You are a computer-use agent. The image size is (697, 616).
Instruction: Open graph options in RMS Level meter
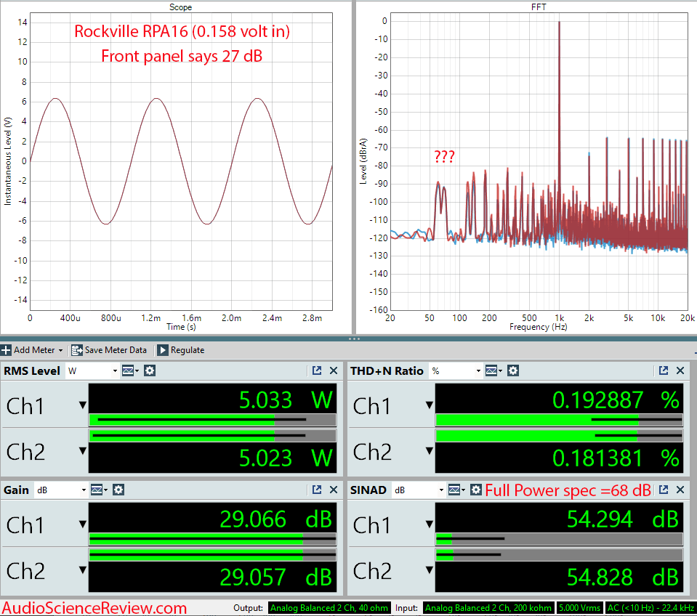130,370
